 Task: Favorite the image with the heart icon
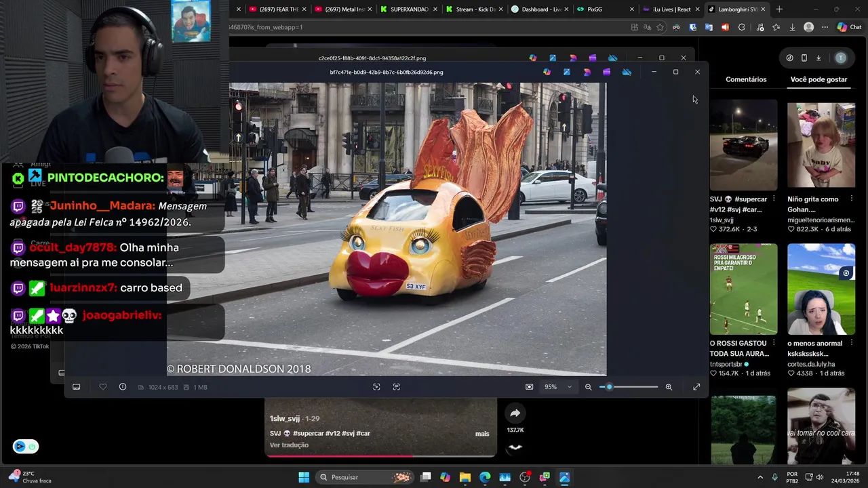pyautogui.click(x=103, y=387)
